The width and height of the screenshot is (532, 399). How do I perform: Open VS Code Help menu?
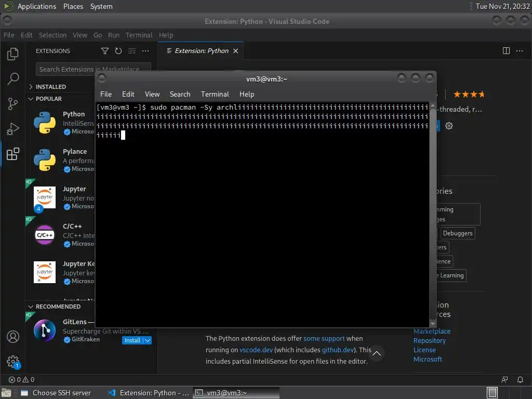166,35
